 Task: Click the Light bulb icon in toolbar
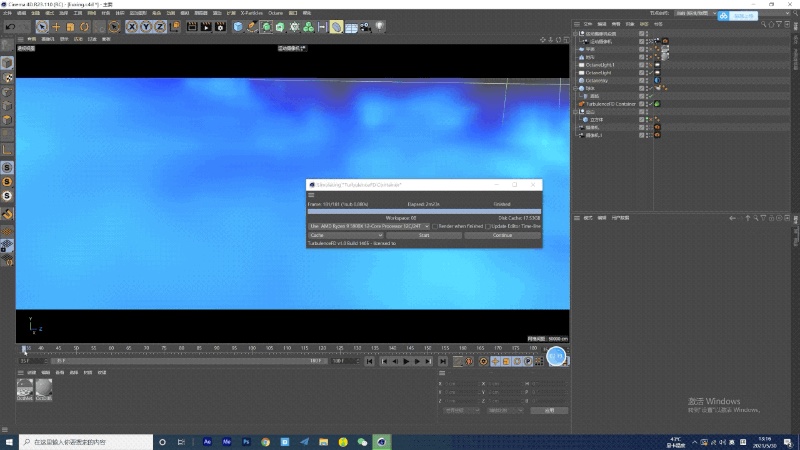[x=380, y=27]
